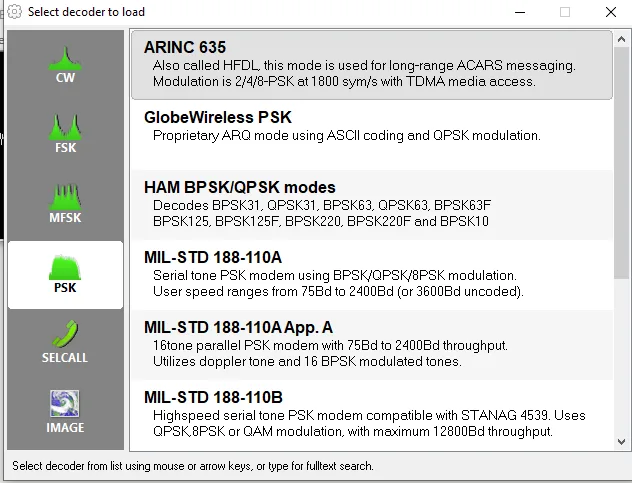
Task: Select MIL-STD 188-110A App. A entry
Action: [372, 345]
